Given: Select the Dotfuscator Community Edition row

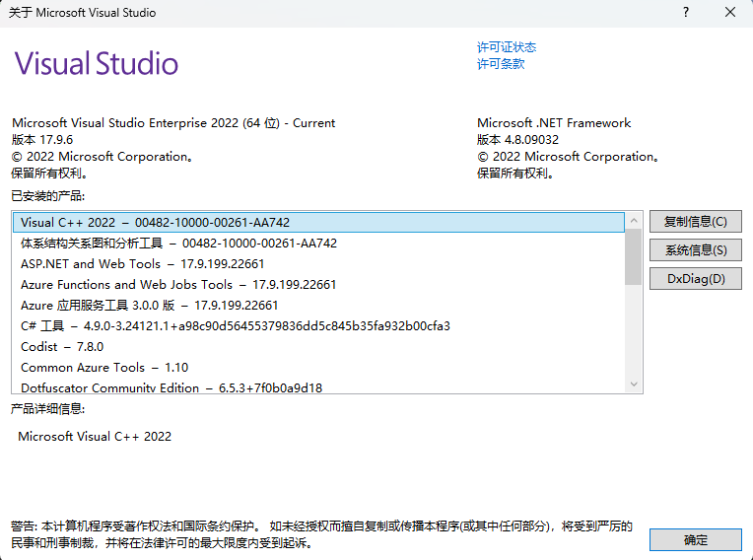Looking at the screenshot, I should click(319, 386).
